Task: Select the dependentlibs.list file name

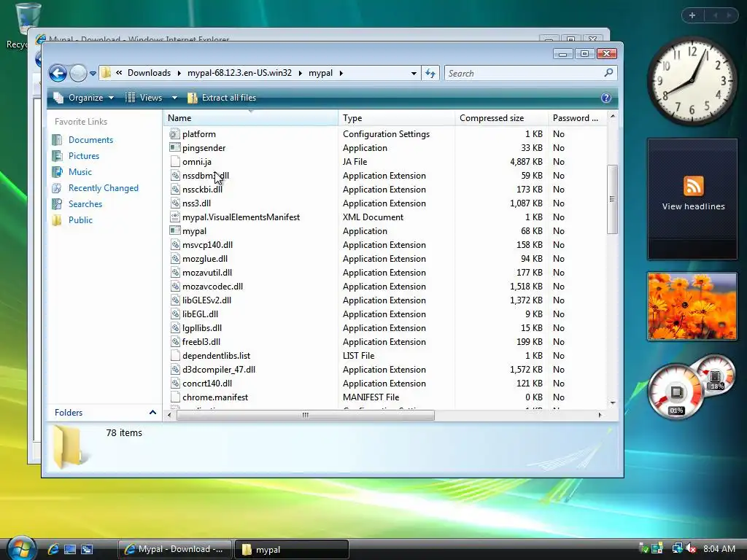Action: pyautogui.click(x=216, y=356)
